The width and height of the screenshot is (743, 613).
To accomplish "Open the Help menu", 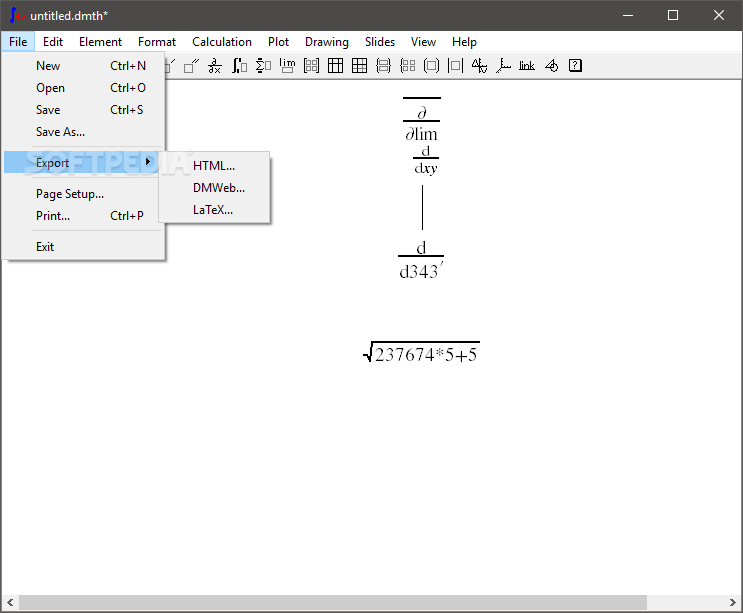I will [x=464, y=42].
